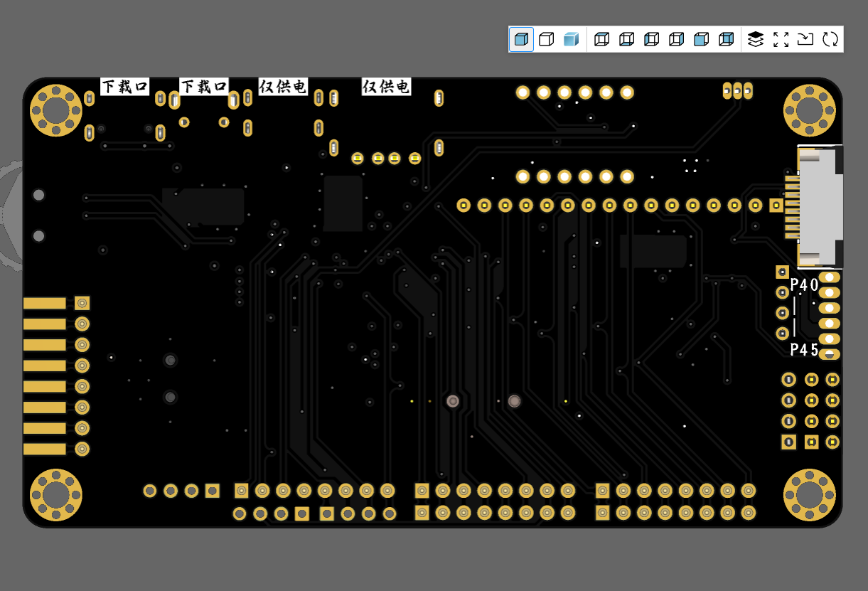Click the P40 silkscreen label
This screenshot has width=868, height=591.
tap(804, 285)
